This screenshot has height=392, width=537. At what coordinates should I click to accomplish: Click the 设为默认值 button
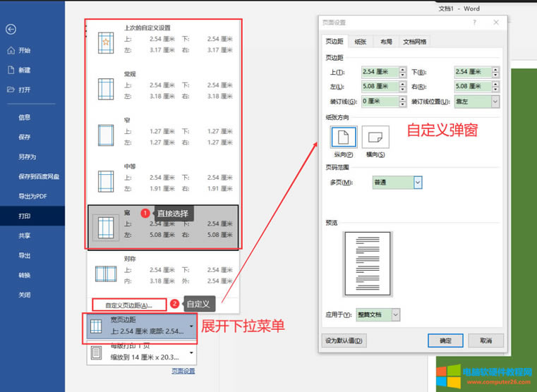pos(344,341)
